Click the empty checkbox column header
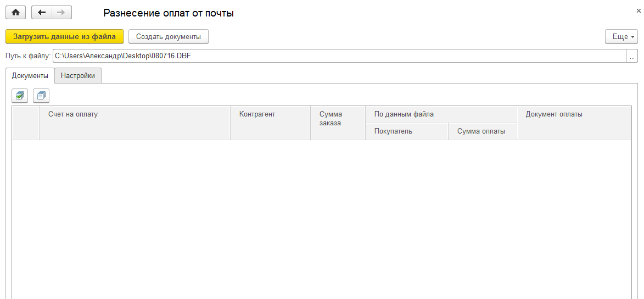Image resolution: width=644 pixels, height=299 pixels. 25,123
